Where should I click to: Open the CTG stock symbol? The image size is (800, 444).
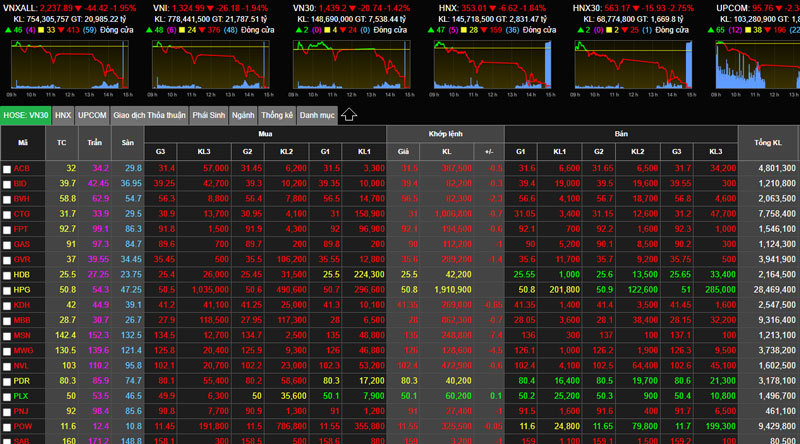tap(22, 214)
